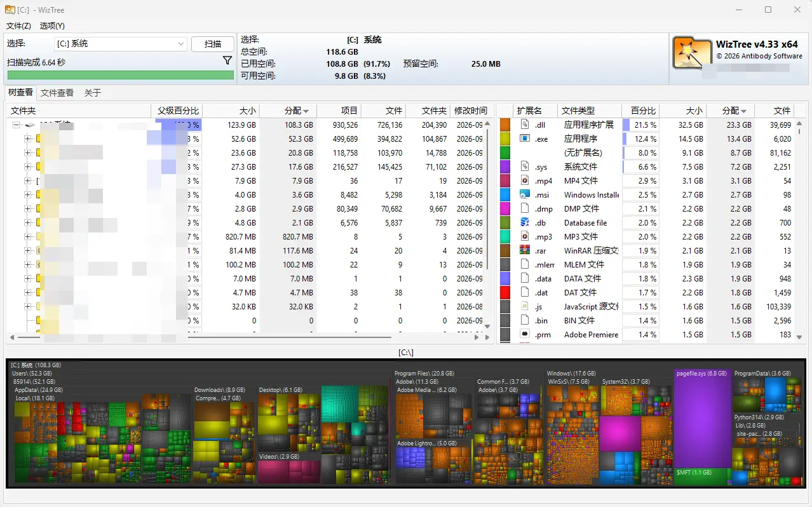This screenshot has width=812, height=507.
Task: Click the .prm Adobe Premiere icon
Action: (525, 334)
